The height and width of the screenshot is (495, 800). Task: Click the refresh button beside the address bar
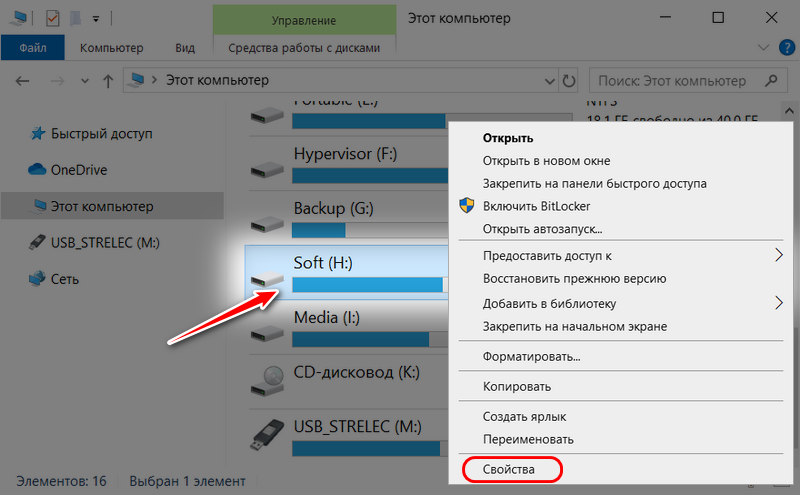coord(570,80)
